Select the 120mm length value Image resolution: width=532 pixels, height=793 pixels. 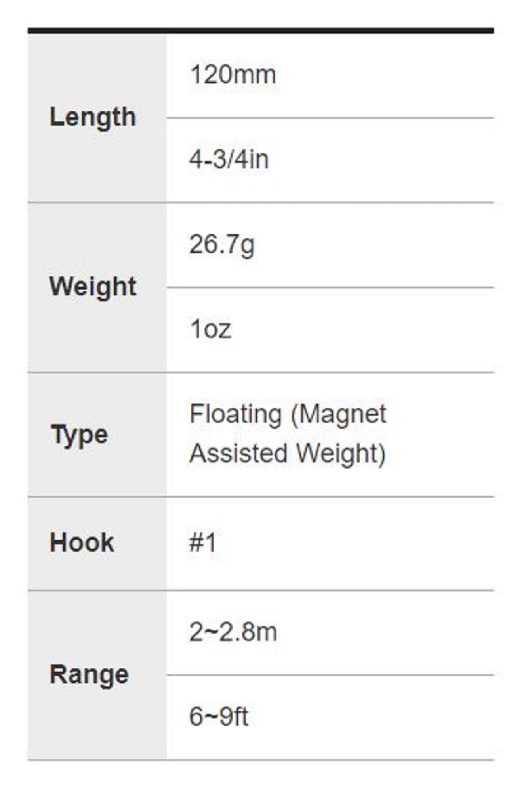click(x=233, y=75)
